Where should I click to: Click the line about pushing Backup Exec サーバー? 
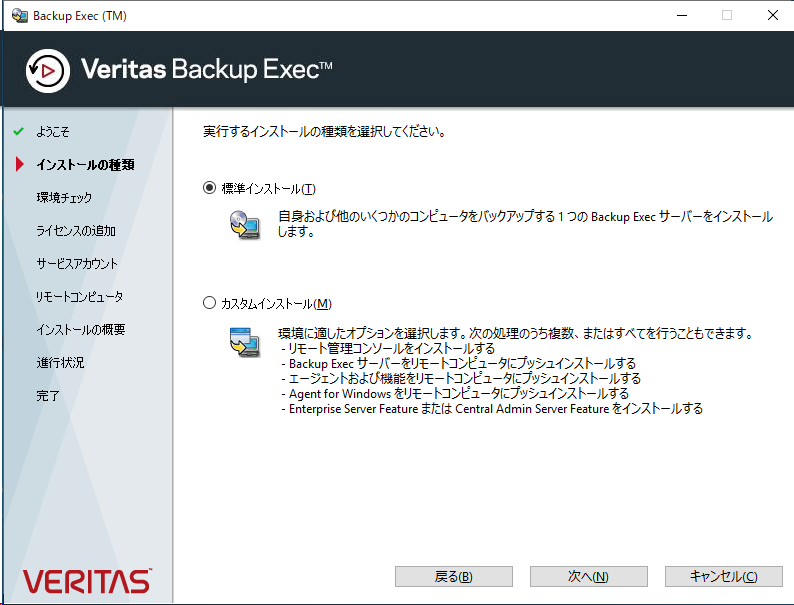458,364
